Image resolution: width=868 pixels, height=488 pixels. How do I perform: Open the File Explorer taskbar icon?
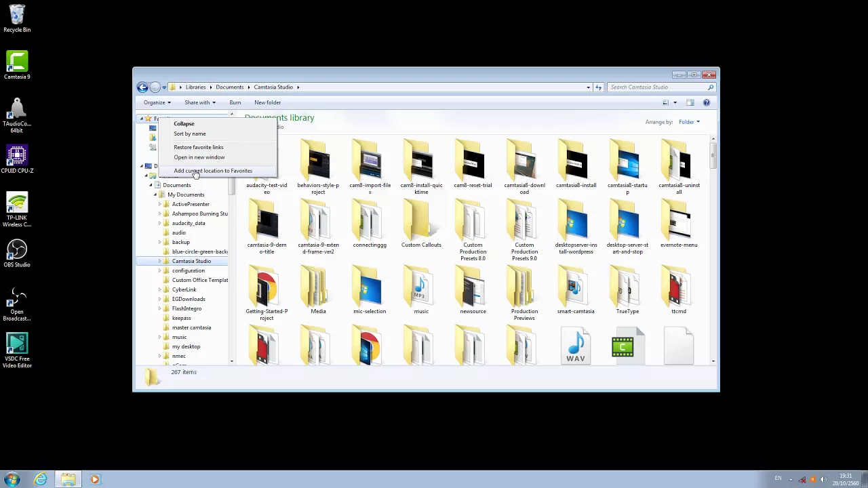click(68, 480)
